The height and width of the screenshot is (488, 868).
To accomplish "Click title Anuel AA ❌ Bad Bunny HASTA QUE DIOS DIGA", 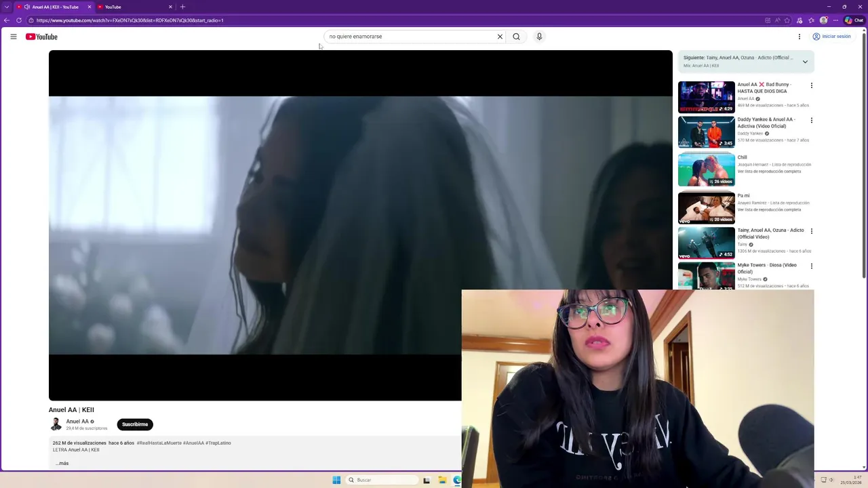I will coord(764,88).
